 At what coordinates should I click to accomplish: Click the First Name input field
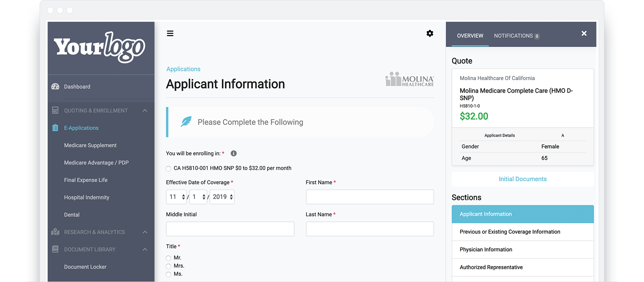[370, 197]
